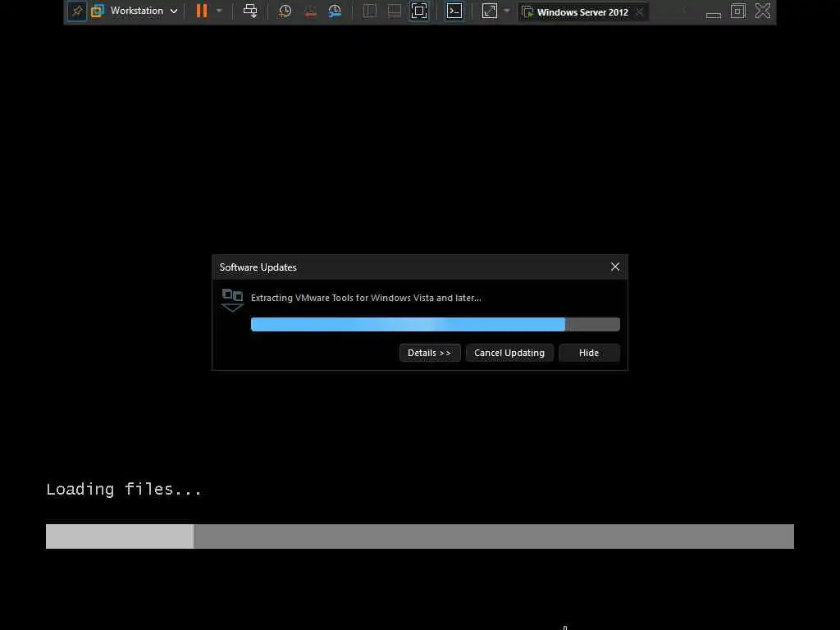Click the stretch guest display icon
840x630 pixels.
490,11
